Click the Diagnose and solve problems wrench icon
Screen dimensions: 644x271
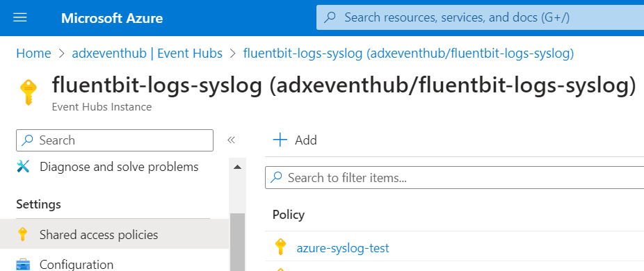23,167
